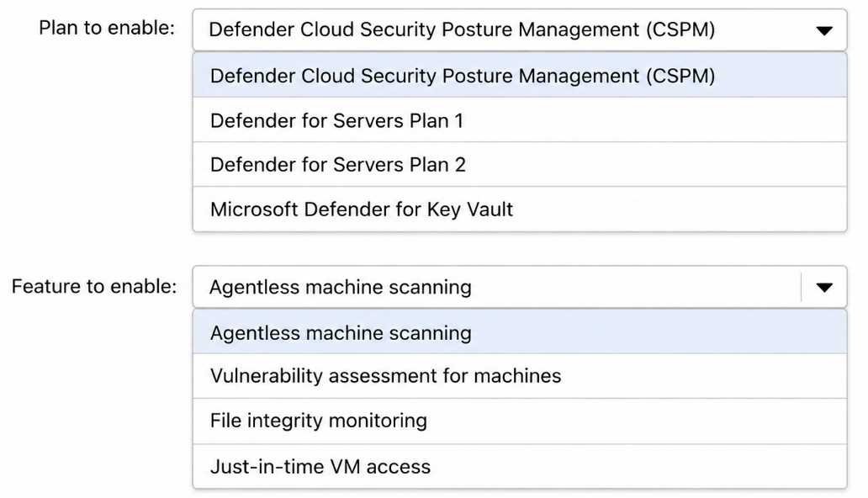
Task: Click the divider beside the Feature dropdown arrow
Action: click(x=801, y=287)
